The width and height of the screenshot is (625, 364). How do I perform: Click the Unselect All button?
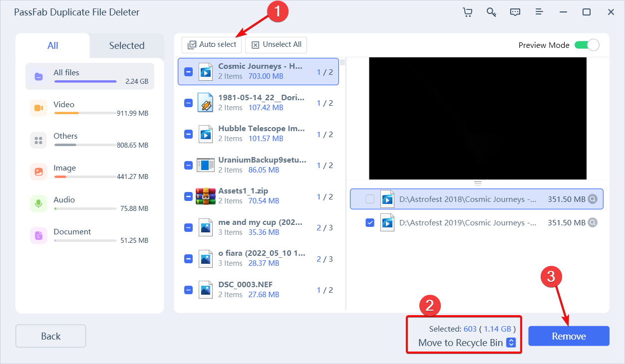pyautogui.click(x=276, y=44)
